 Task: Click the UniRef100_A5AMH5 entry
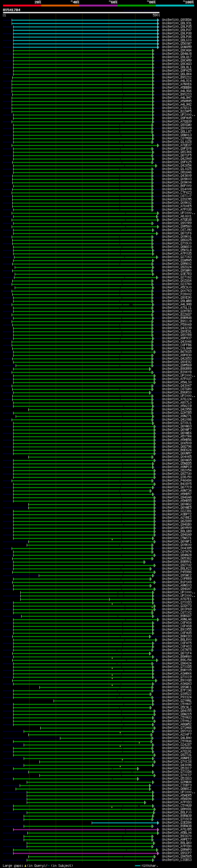[x=176, y=101]
